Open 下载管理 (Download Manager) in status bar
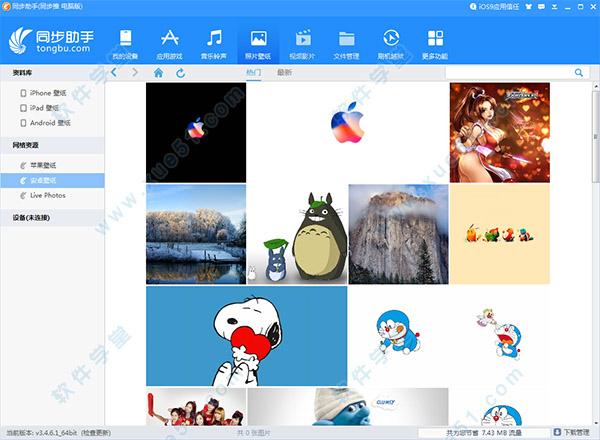This screenshot has width=600, height=440. (573, 433)
